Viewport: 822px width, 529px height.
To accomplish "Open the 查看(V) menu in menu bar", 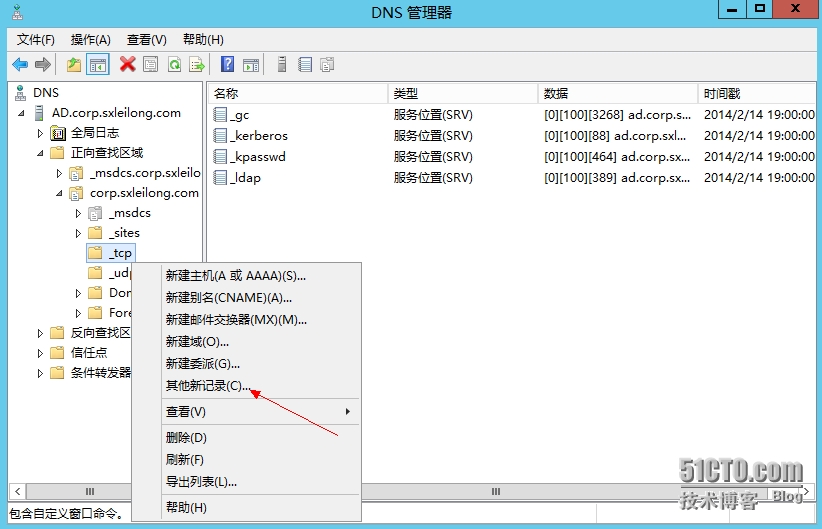I will 147,40.
